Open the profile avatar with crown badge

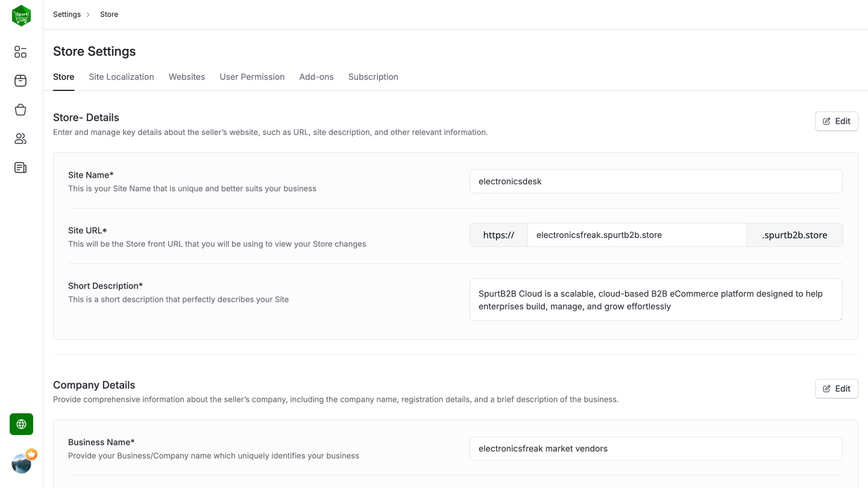[x=22, y=463]
